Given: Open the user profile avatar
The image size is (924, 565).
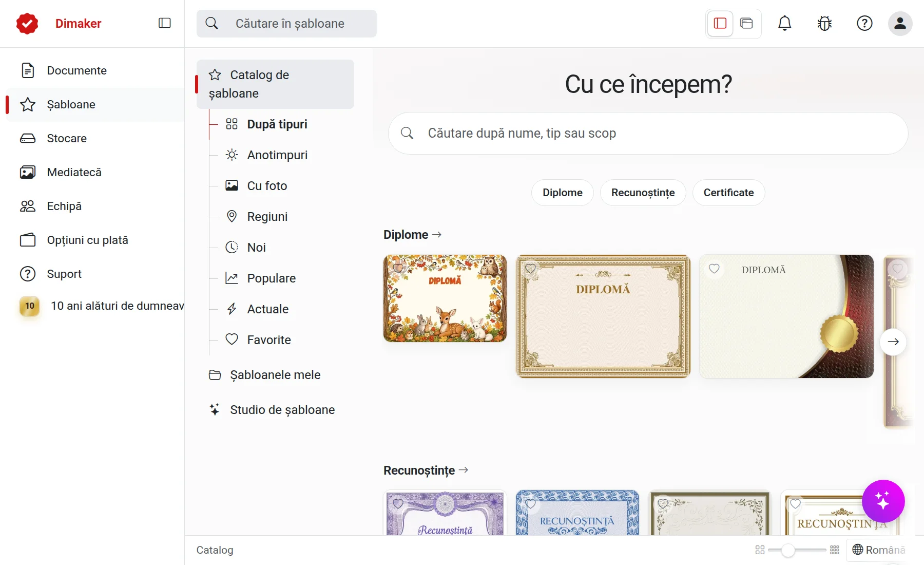Looking at the screenshot, I should (x=900, y=23).
